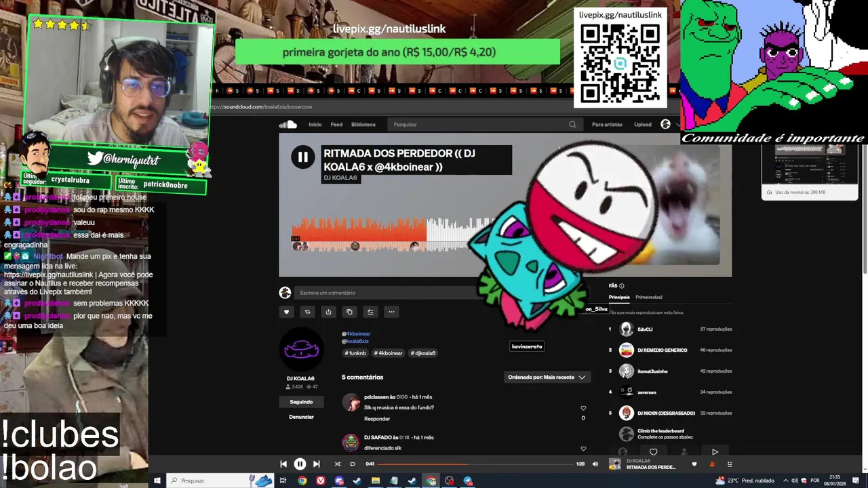Image resolution: width=868 pixels, height=488 pixels.
Task: Open pdclassen's commenter avatar
Action: pyautogui.click(x=351, y=402)
